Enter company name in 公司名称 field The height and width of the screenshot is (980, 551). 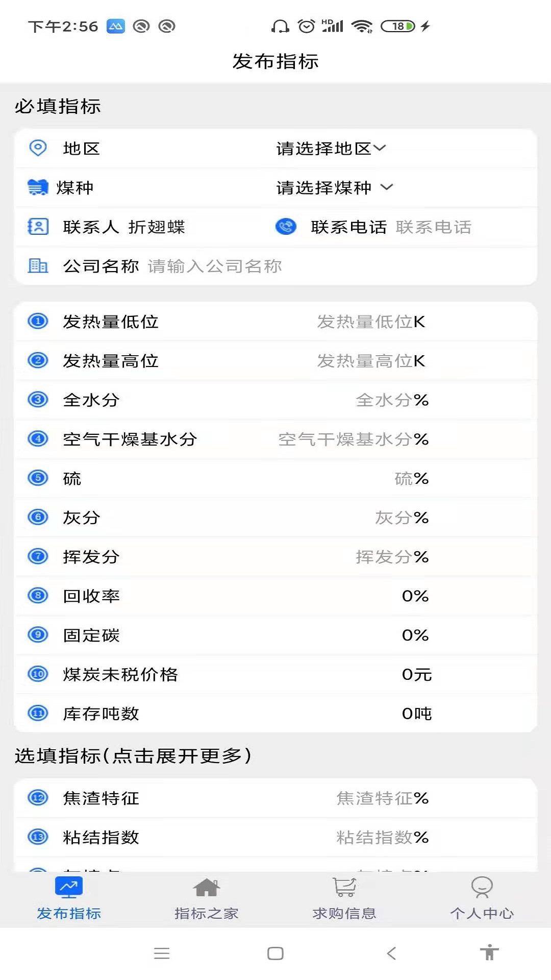pos(214,266)
